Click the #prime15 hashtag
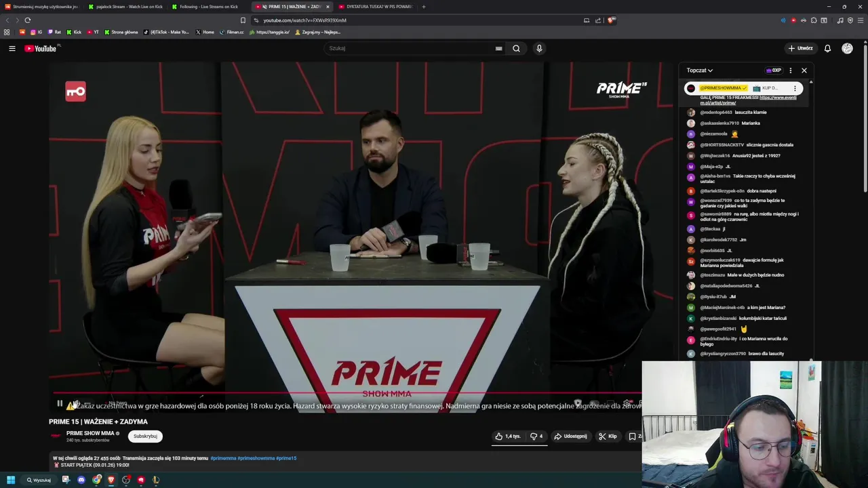The image size is (868, 488). [286, 458]
